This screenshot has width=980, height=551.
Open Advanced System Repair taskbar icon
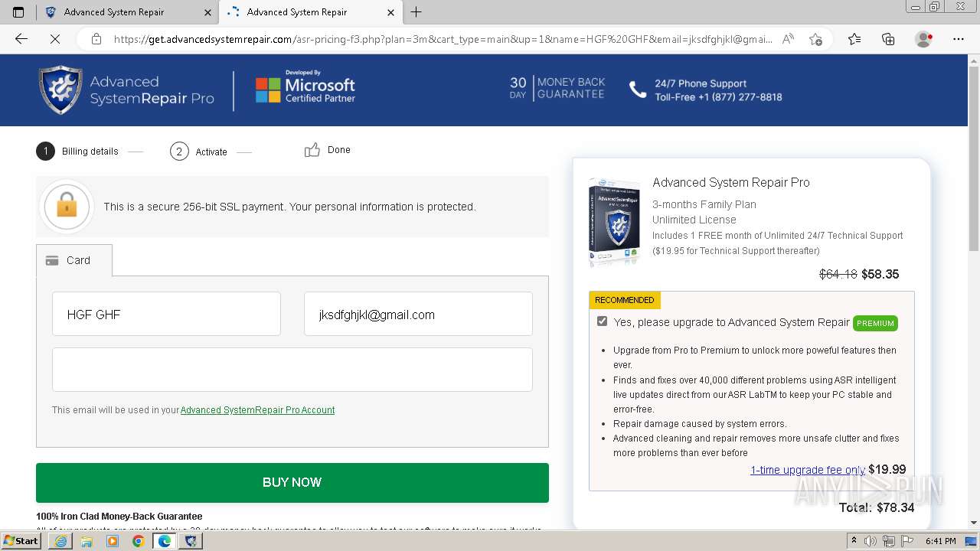[191, 541]
